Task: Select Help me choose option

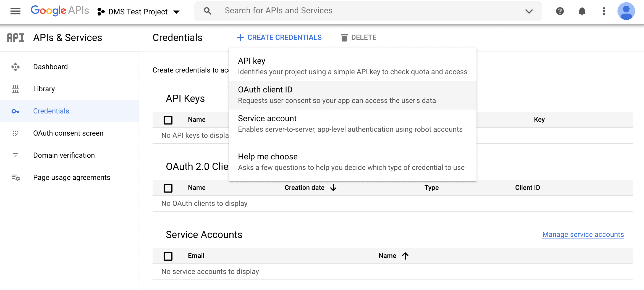Action: click(x=353, y=162)
